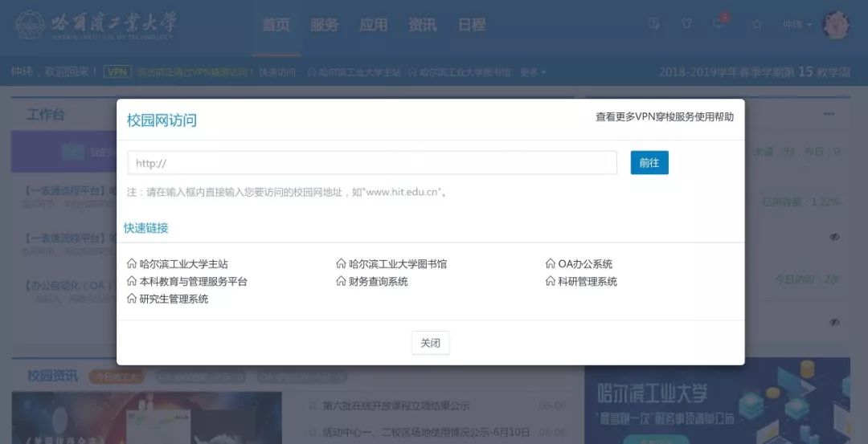Select the 资讯 navigation tab
Viewport: 868px width, 444px height.
point(423,25)
